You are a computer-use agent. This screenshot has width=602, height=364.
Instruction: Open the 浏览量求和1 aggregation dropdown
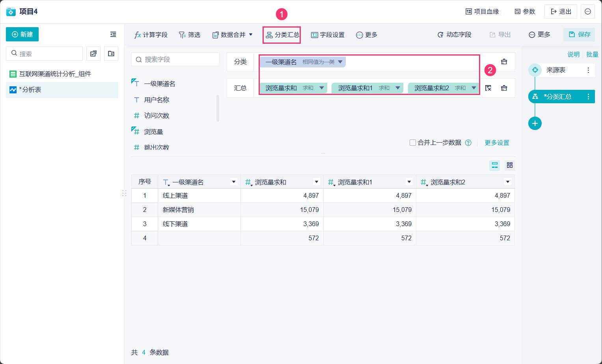tap(398, 88)
